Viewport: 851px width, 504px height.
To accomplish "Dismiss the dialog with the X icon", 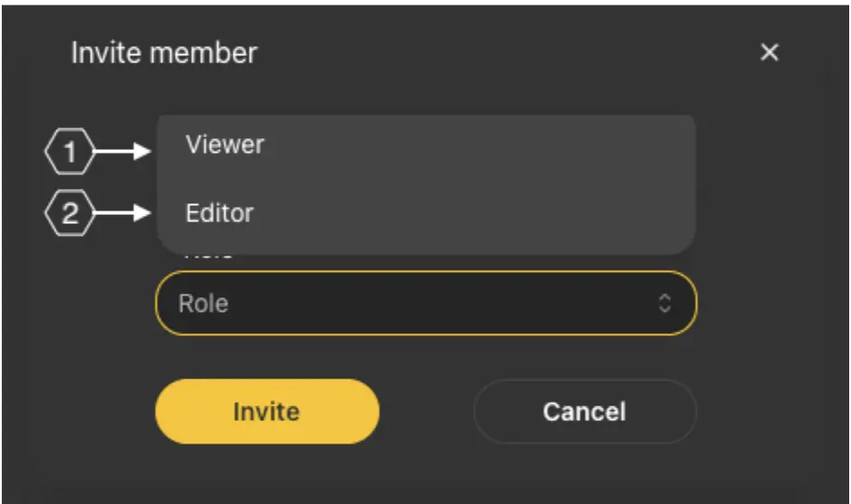I will click(769, 53).
